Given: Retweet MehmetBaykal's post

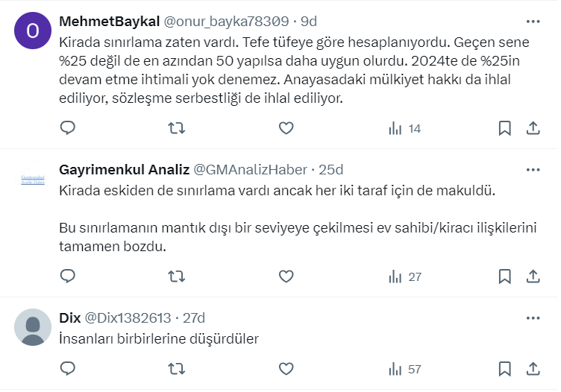Looking at the screenshot, I should click(177, 128).
